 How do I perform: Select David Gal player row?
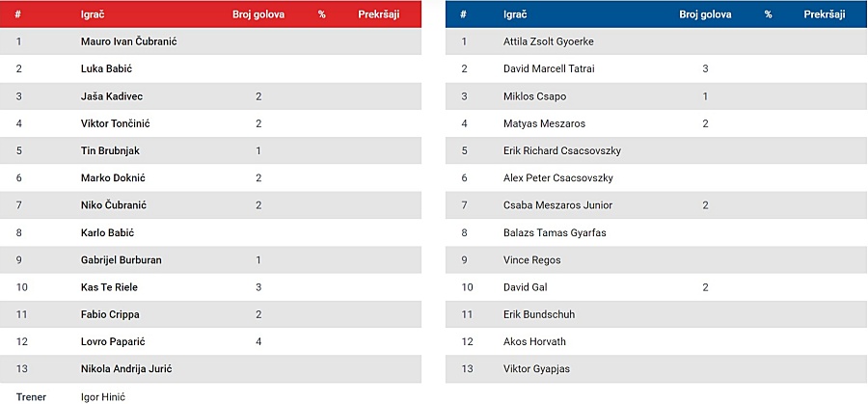tap(657, 287)
